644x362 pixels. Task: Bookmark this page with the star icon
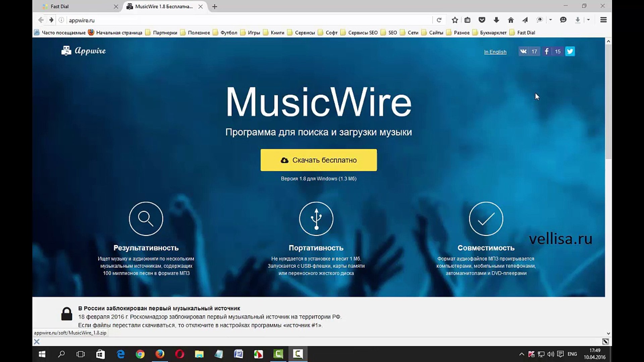point(455,20)
